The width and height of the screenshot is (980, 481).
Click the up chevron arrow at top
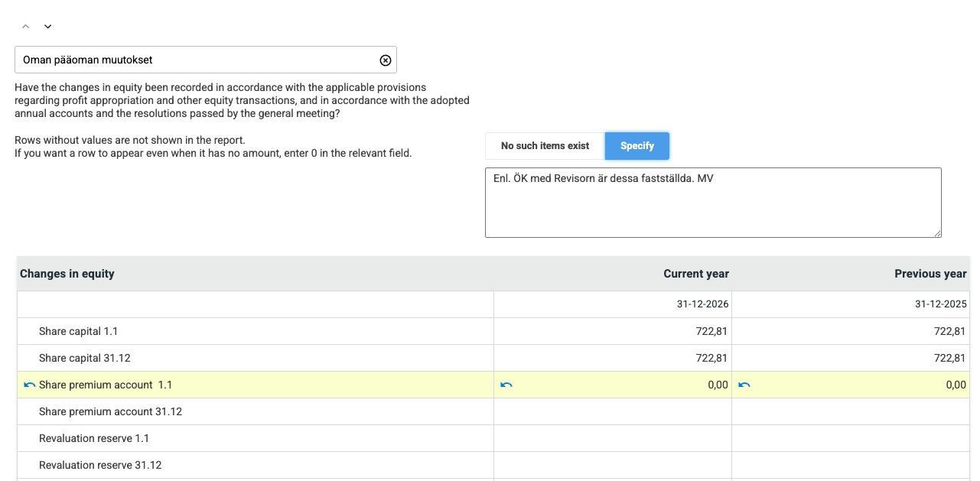pyautogui.click(x=25, y=27)
